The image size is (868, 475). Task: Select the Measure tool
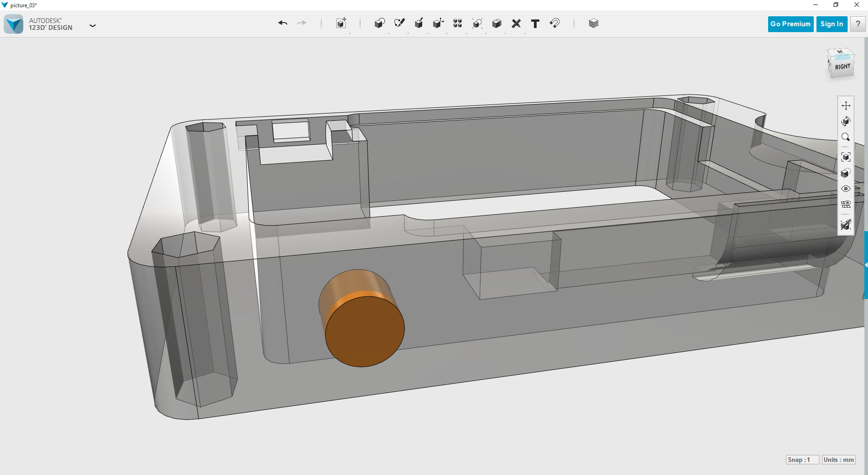click(516, 24)
